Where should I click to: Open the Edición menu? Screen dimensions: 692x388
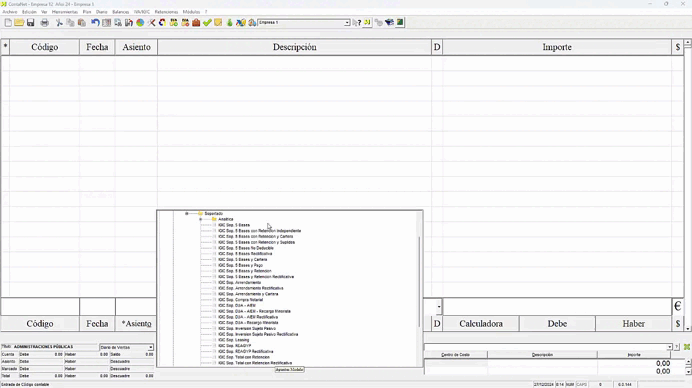(29, 12)
